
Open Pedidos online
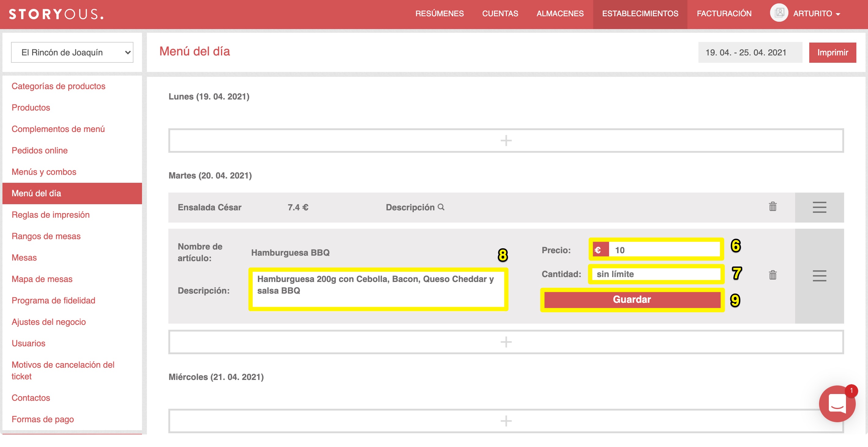pyautogui.click(x=39, y=150)
